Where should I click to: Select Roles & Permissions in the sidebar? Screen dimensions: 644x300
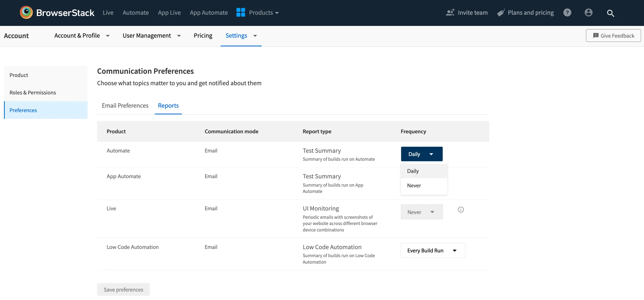[33, 92]
